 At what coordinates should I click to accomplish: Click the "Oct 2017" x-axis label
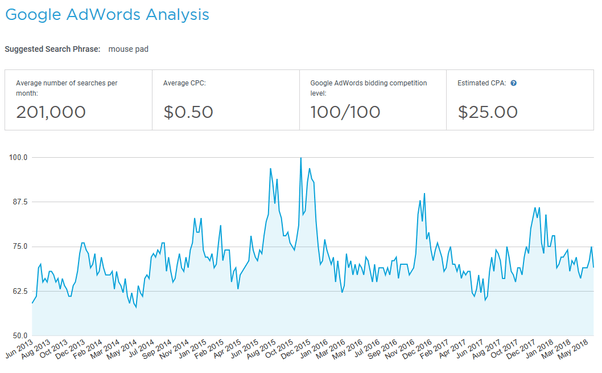504,349
